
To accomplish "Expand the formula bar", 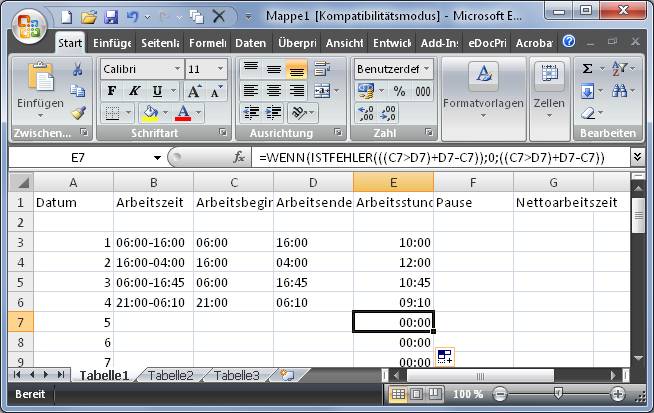I will [x=637, y=157].
